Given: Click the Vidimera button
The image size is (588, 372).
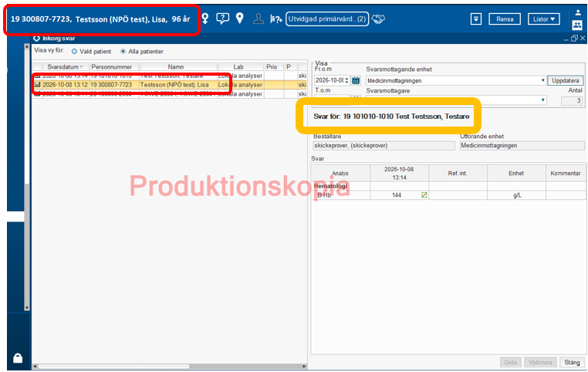Looking at the screenshot, I should point(540,362).
